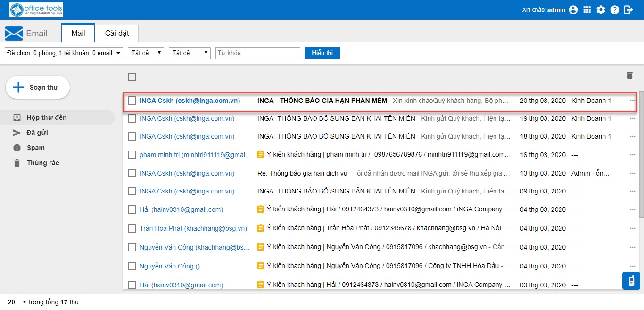
Task: Click the Từ khóa keyword field
Action: 258,53
